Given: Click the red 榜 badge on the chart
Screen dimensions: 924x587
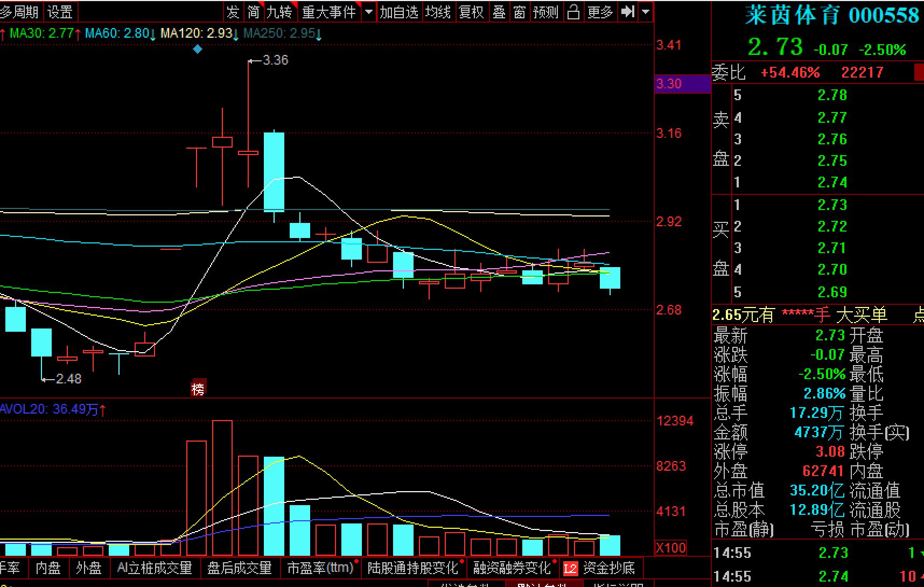Looking at the screenshot, I should point(198,389).
